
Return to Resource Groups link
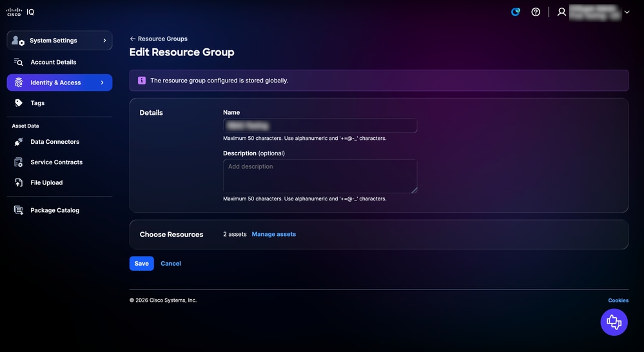pos(162,39)
